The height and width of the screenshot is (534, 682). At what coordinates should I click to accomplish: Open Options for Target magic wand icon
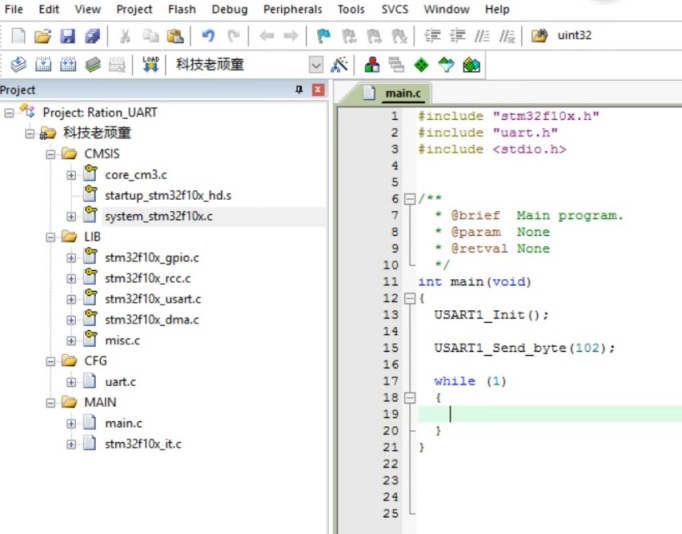(x=340, y=64)
